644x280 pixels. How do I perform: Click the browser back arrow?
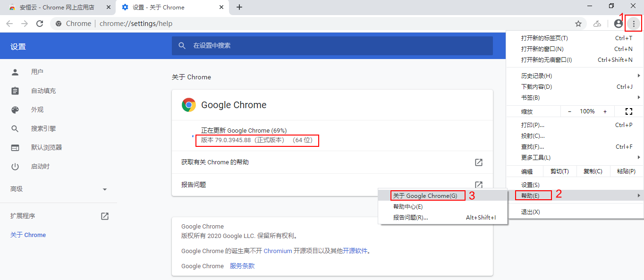coord(9,24)
